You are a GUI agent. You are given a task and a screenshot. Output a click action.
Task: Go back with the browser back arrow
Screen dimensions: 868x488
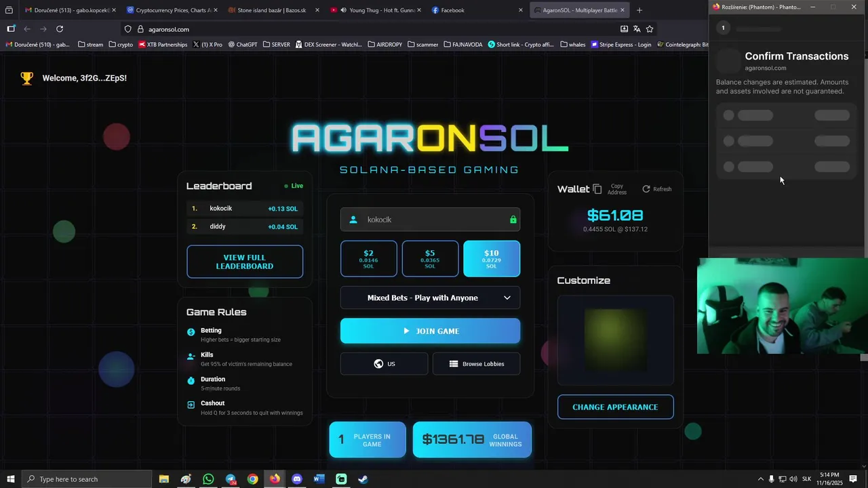pos(27,29)
